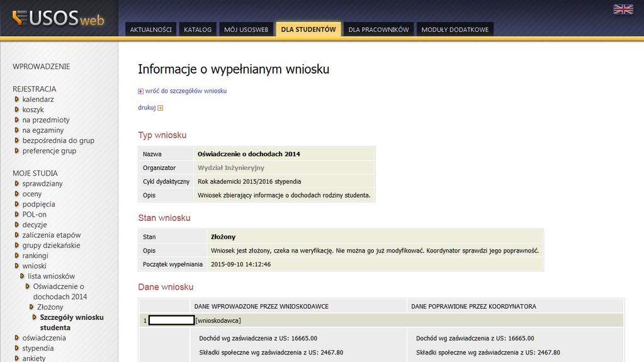Open oświadczenia in the sidebar
Screen dimensions: 644x362
44,337
